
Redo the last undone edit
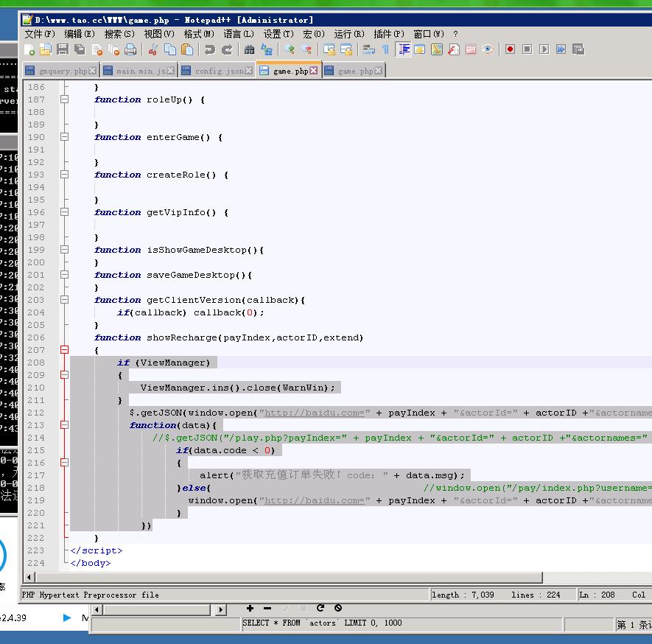[227, 50]
